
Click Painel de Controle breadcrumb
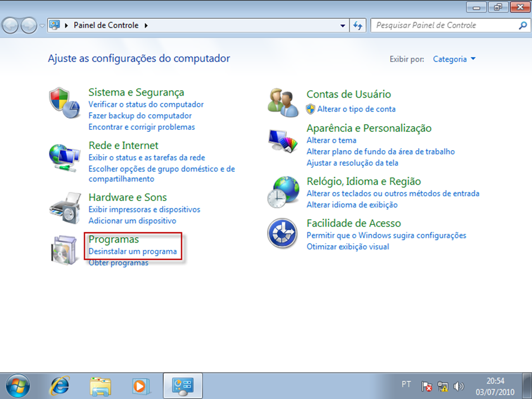pos(106,25)
